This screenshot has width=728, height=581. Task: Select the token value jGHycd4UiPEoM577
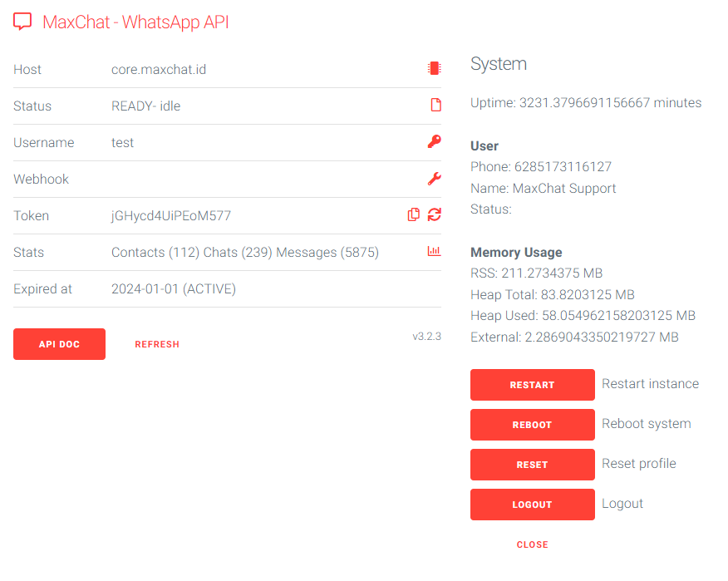(171, 215)
